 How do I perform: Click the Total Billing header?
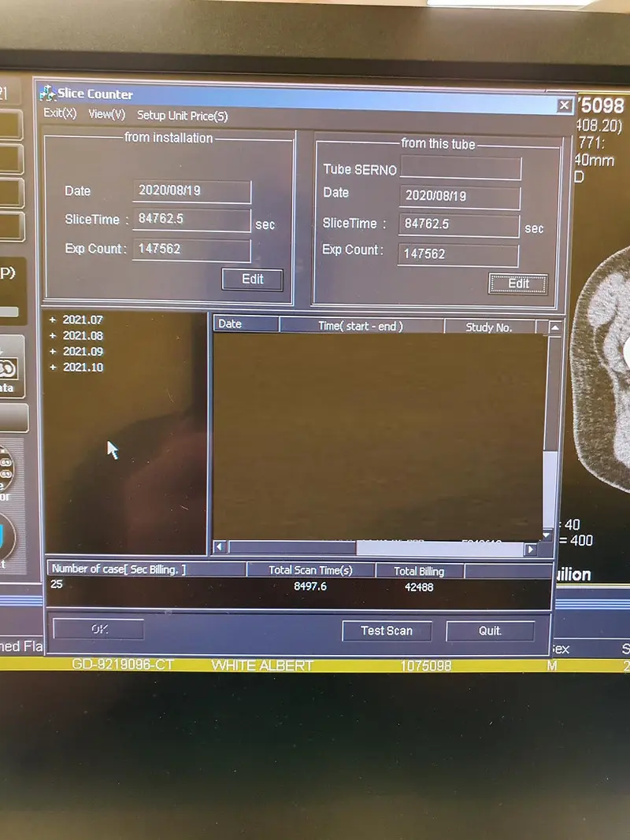[420, 571]
